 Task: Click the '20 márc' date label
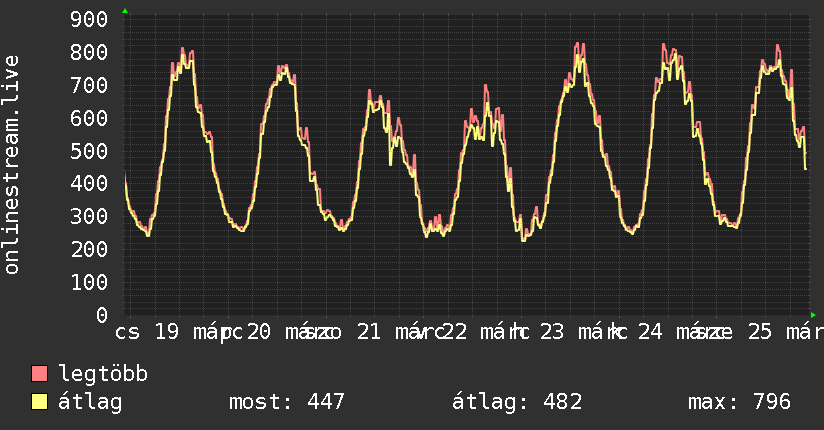tap(293, 332)
